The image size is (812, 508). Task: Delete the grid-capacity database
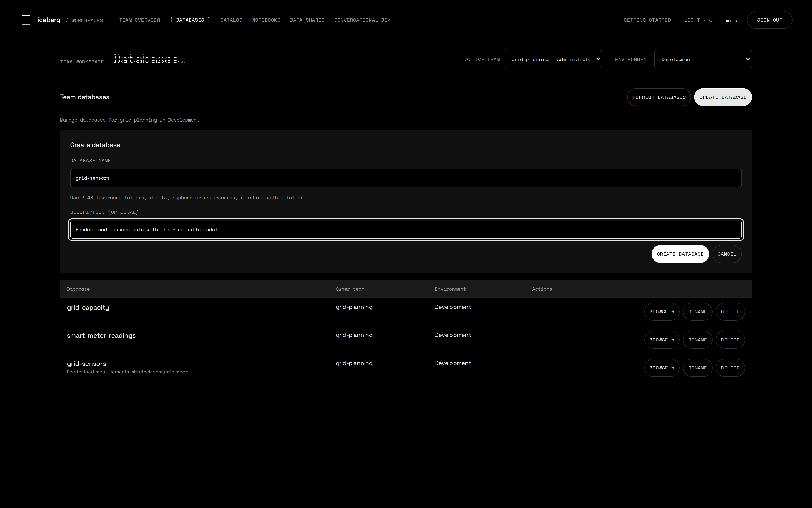click(730, 312)
